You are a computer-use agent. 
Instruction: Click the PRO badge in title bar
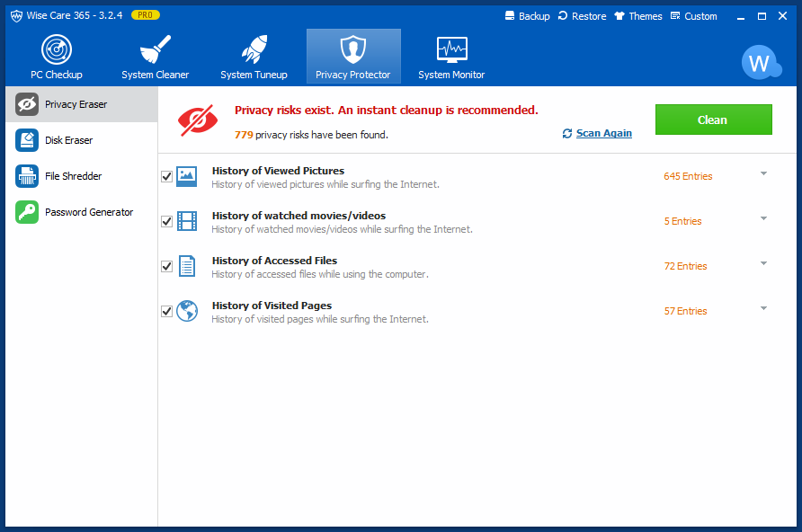(x=146, y=15)
